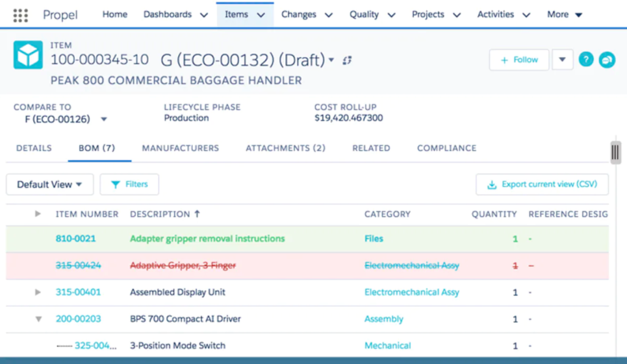This screenshot has height=364, width=627.
Task: Open the dropdown next to Follow
Action: point(562,60)
